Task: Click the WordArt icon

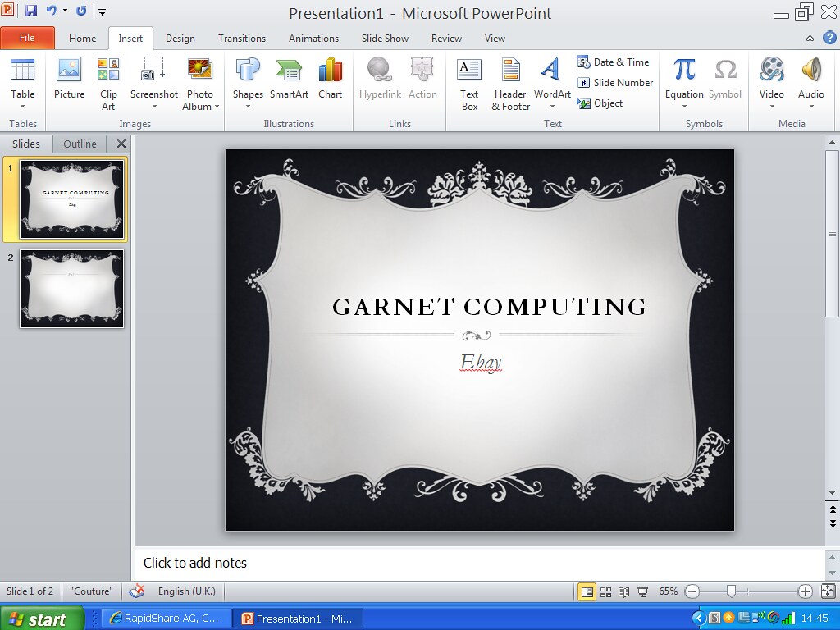Action: [551, 71]
